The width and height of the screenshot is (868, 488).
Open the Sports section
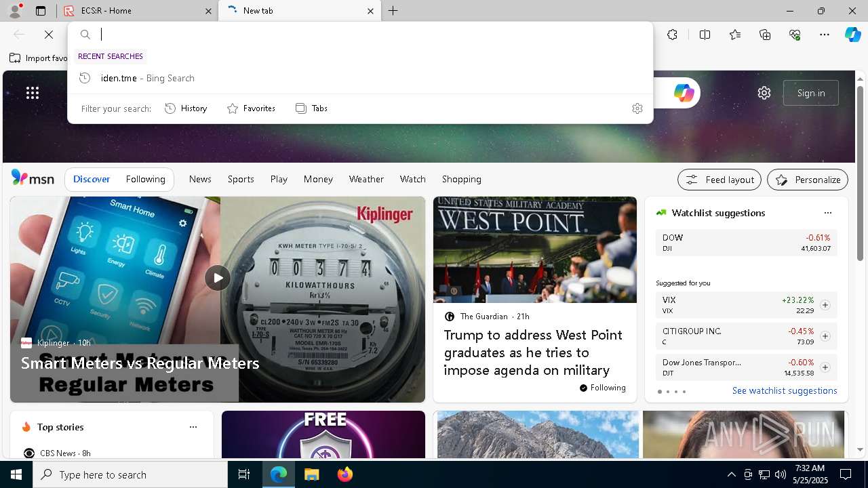(241, 179)
